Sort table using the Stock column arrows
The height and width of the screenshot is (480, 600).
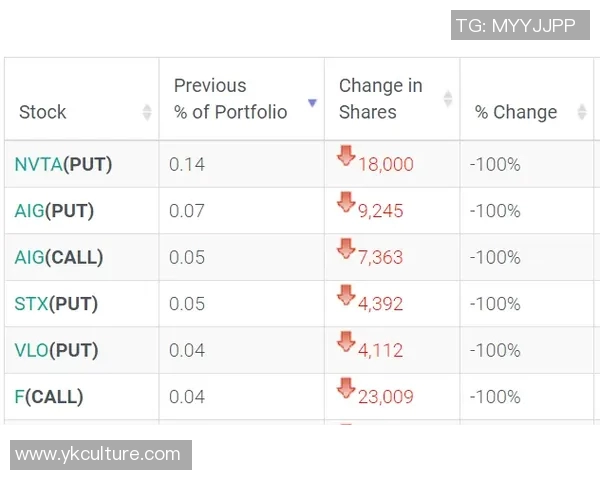147,112
